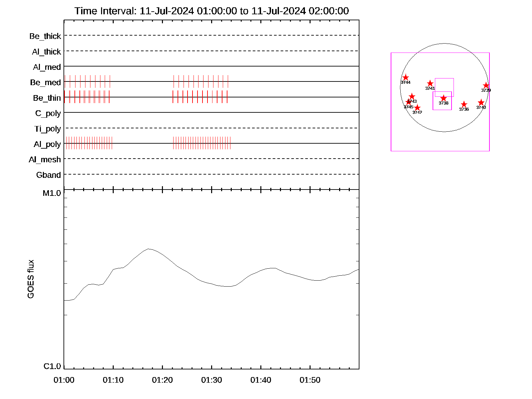Select the Al_poly filter label
Viewport: 532px width, 399px height.
pyautogui.click(x=47, y=144)
